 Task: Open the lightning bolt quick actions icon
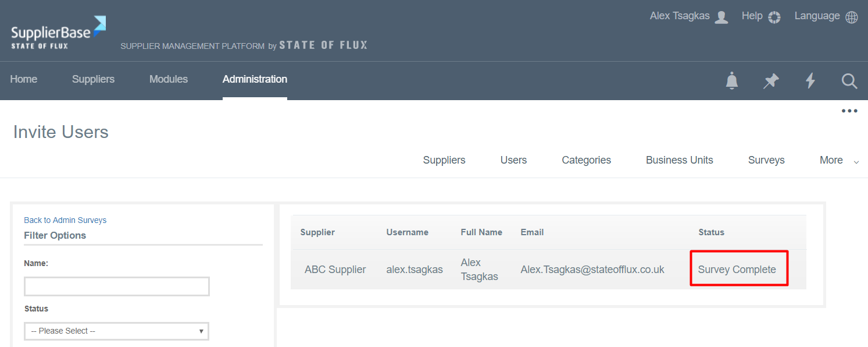(x=810, y=80)
